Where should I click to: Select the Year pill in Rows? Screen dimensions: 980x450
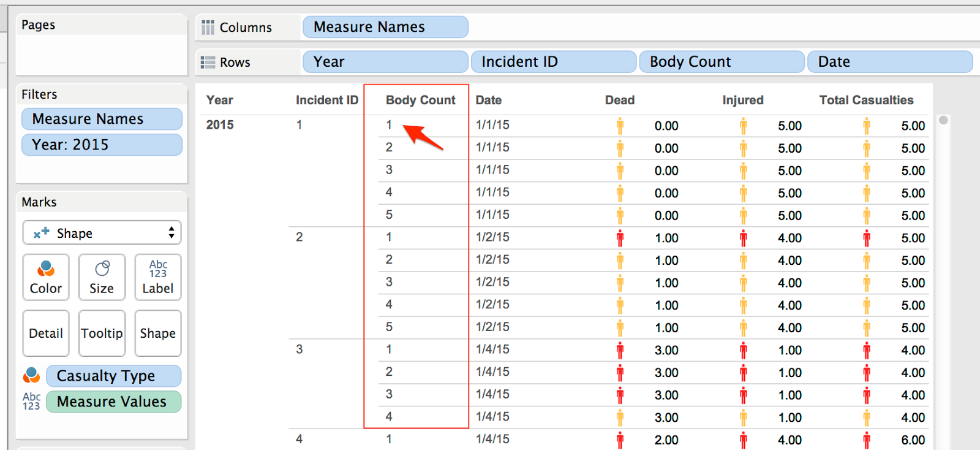(385, 62)
